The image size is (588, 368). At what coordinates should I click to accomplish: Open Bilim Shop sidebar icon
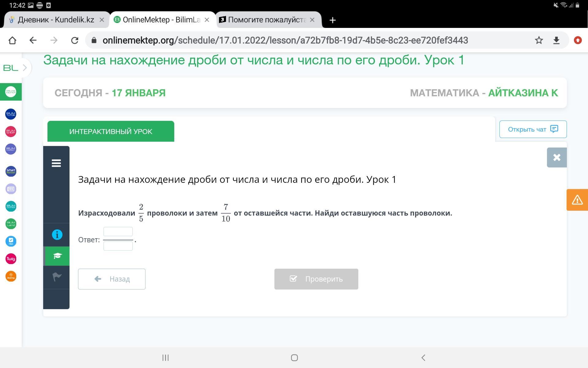tap(11, 132)
